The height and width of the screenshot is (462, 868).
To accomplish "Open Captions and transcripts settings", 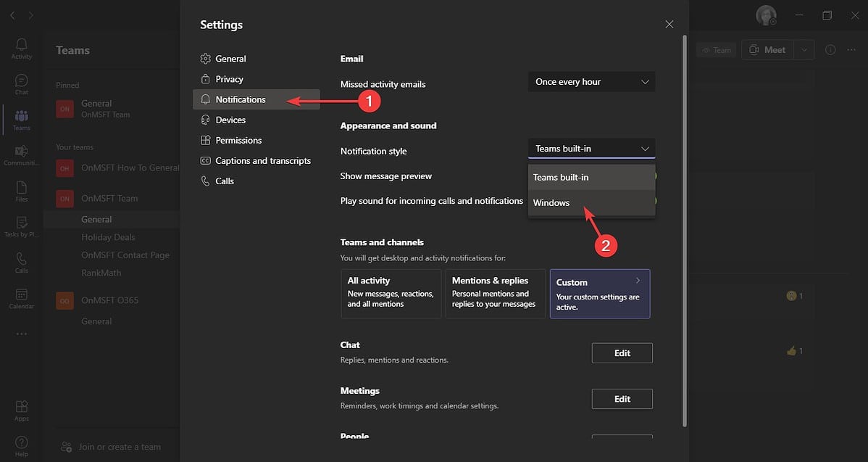I will tap(264, 160).
